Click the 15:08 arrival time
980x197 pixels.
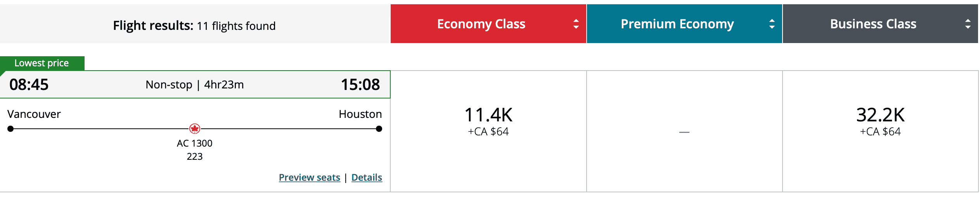[x=360, y=85]
